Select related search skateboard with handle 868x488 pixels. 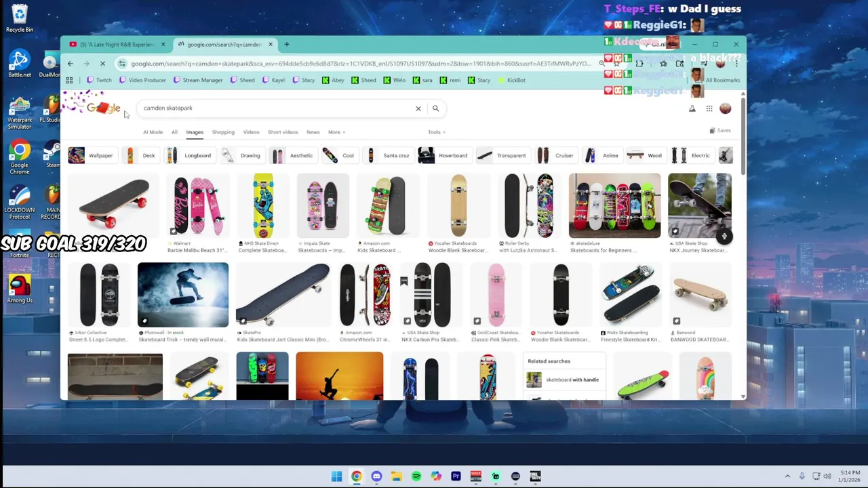(563, 380)
